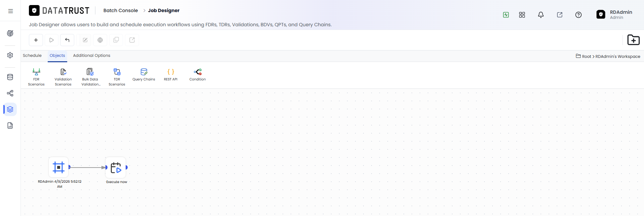Screen dimensions: 644x216
Task: Click the export toolbar icon
Action: pos(132,40)
